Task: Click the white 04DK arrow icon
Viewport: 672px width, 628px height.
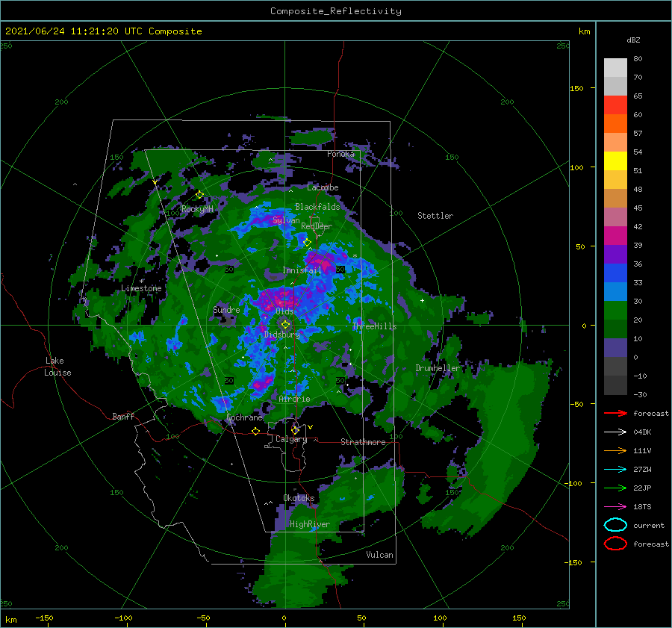Action: 615,432
